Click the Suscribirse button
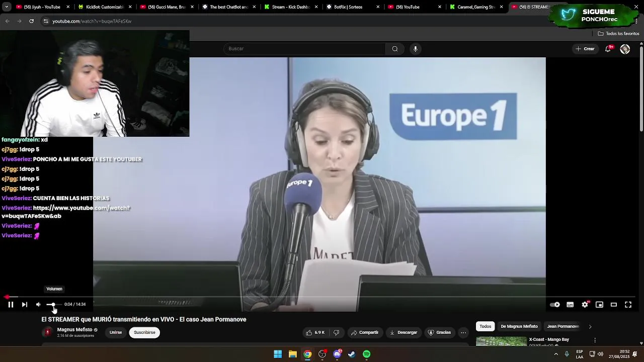Screen dimensions: 644x362 [x=144, y=332]
